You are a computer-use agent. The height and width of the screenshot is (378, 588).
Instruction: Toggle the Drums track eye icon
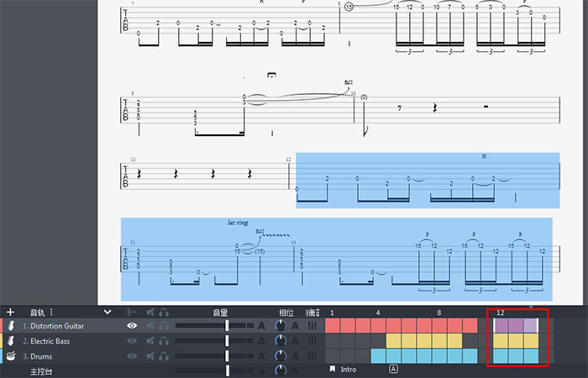(132, 356)
